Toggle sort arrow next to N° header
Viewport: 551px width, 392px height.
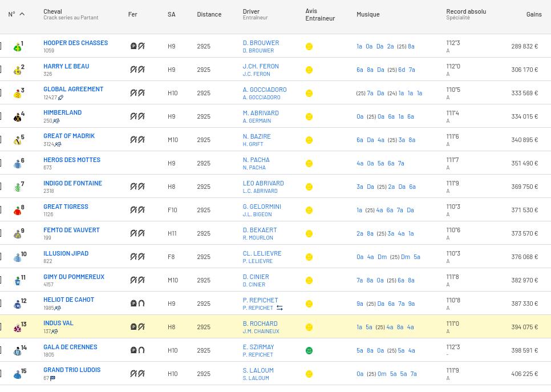point(22,14)
